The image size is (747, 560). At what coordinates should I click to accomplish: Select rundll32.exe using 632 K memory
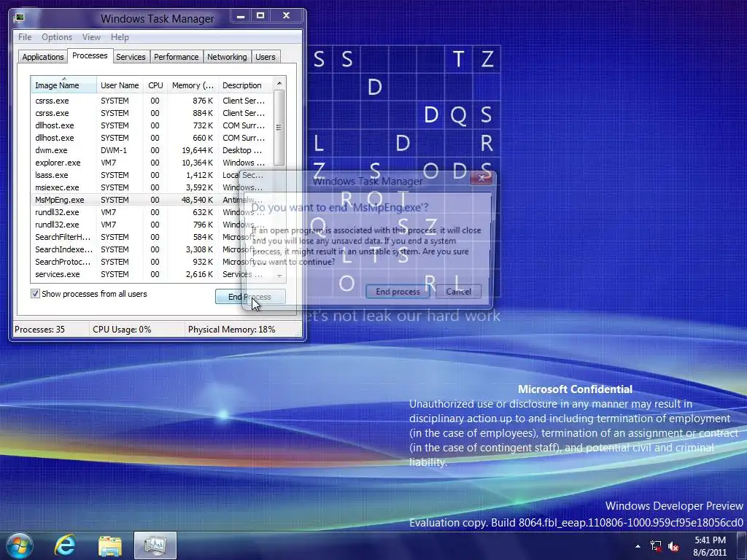tap(152, 212)
